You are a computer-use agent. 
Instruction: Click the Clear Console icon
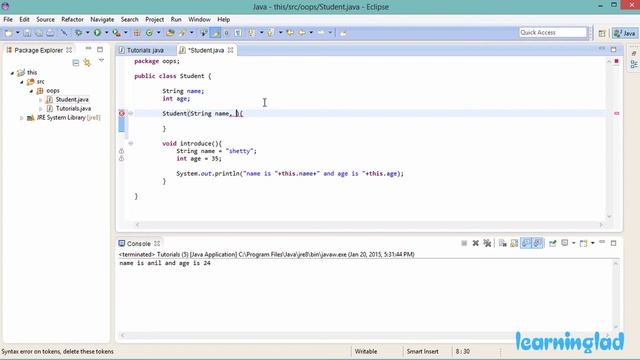click(503, 243)
